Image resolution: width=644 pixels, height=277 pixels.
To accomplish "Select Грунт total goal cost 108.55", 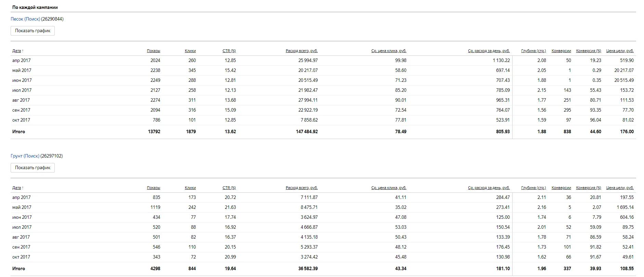I will [627, 269].
